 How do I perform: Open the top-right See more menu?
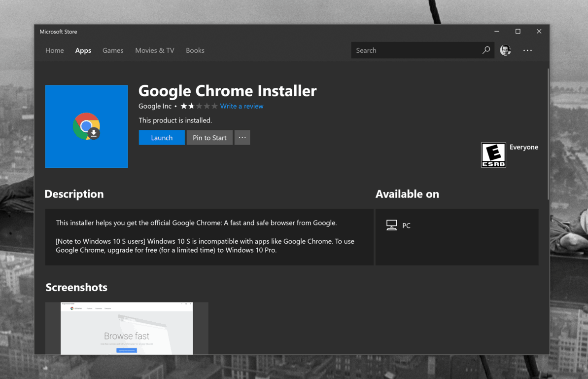click(x=527, y=50)
